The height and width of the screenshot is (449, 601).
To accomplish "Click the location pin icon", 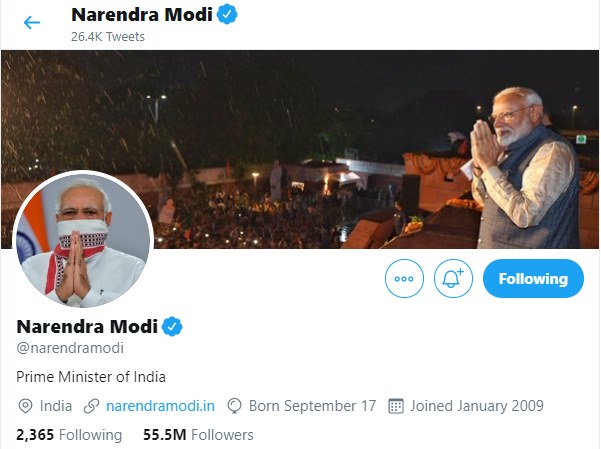I will tap(25, 406).
